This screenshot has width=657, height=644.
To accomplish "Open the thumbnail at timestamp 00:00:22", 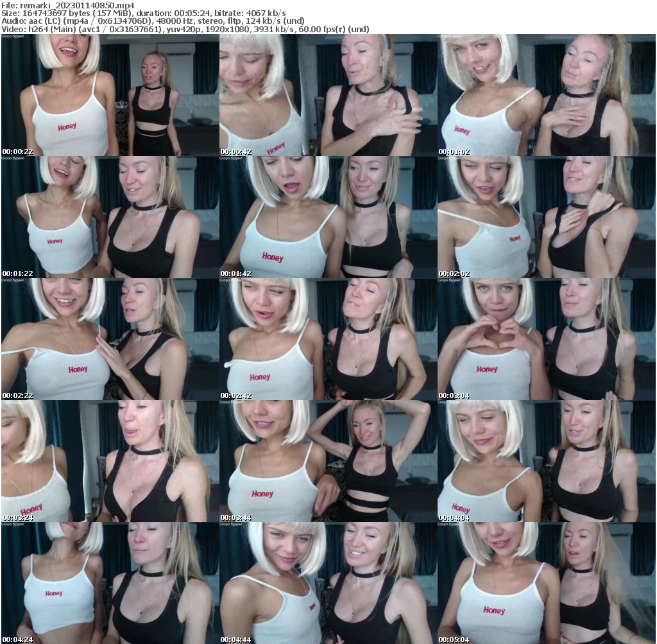I will 109,93.
